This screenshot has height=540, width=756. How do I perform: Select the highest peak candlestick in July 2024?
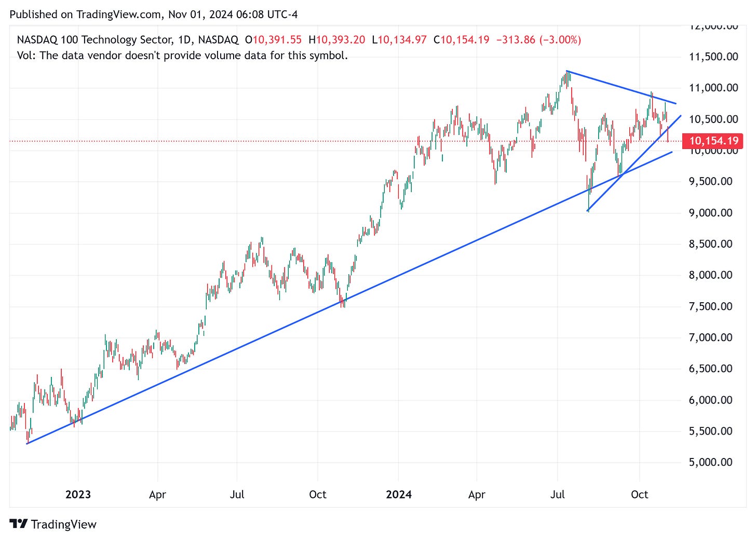point(567,78)
